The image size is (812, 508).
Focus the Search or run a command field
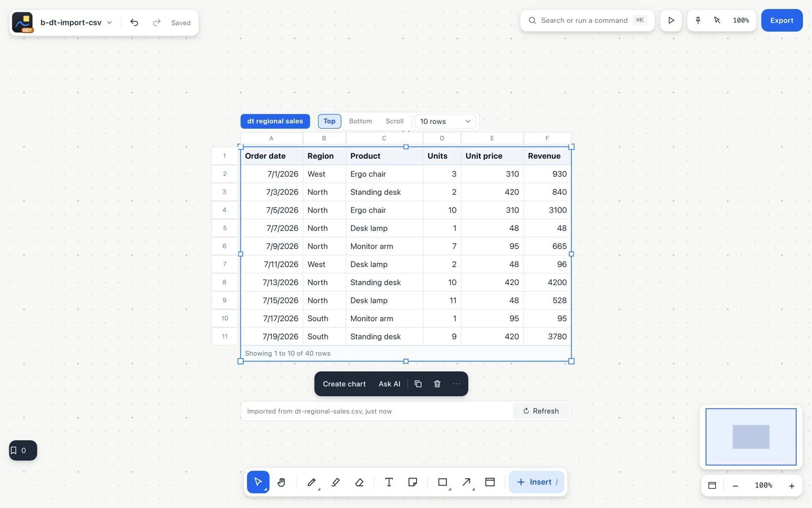pyautogui.click(x=587, y=20)
